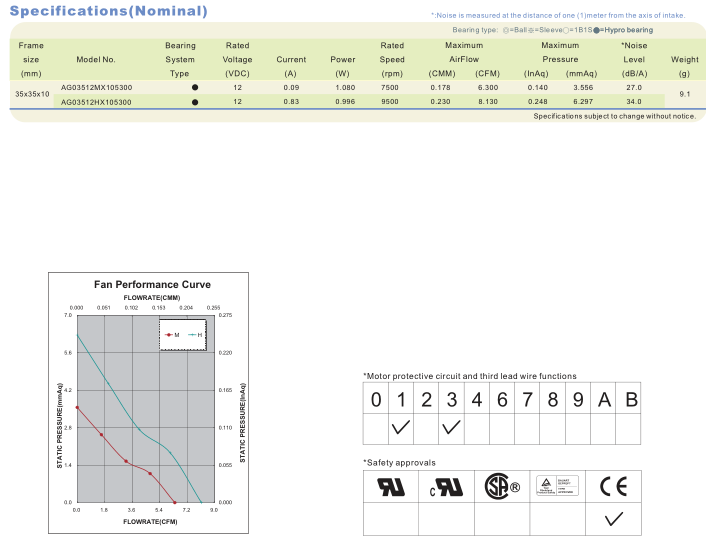Click the UL recognized component logo

(x=391, y=487)
